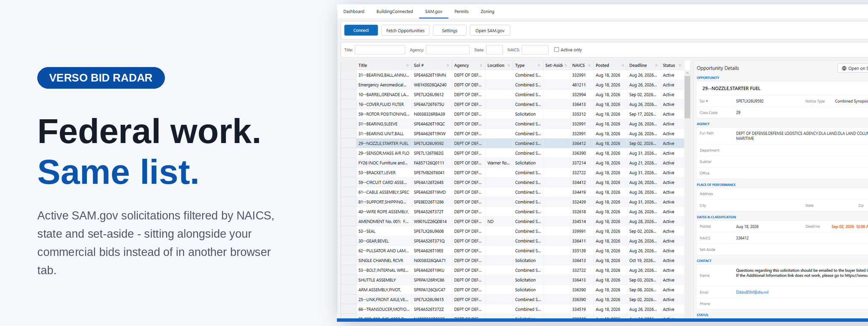Sort by the Title column header
868x326 pixels.
pos(363,65)
